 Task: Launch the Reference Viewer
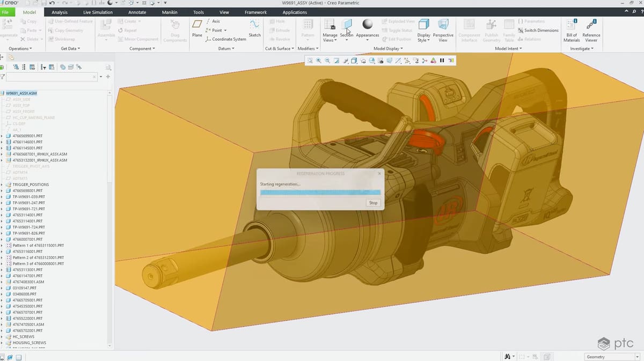(x=591, y=30)
